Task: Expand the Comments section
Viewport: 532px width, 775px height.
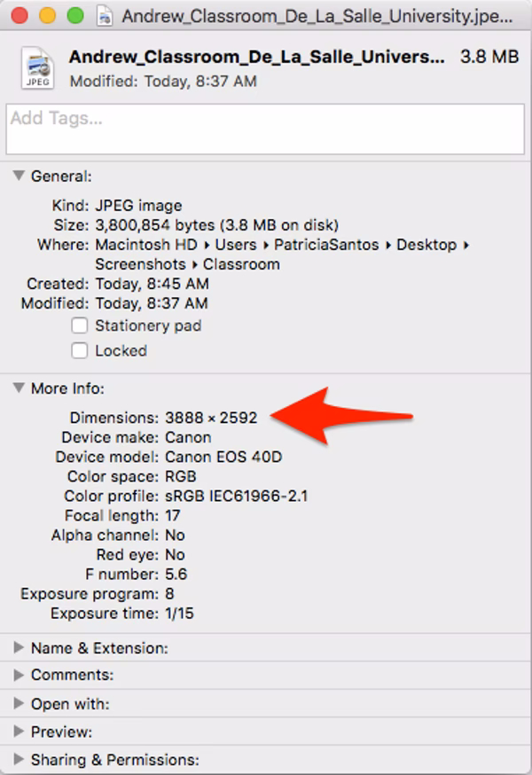Action: (x=19, y=676)
